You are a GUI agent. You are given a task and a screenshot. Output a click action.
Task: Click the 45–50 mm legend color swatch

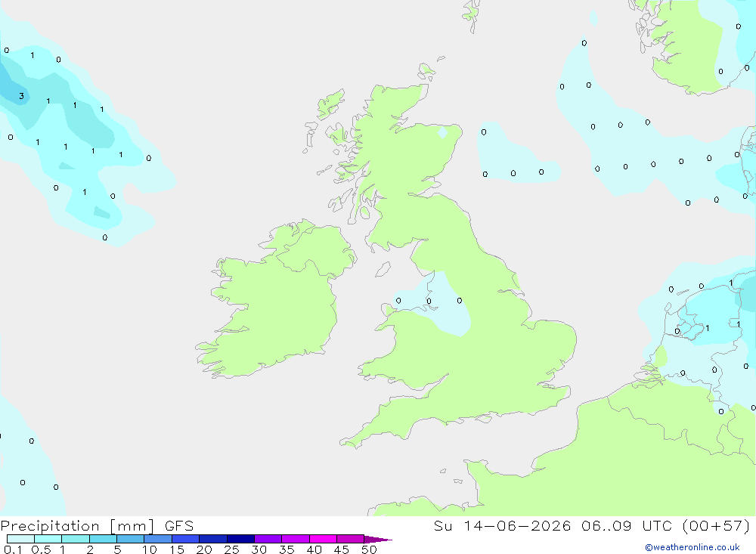(x=351, y=539)
